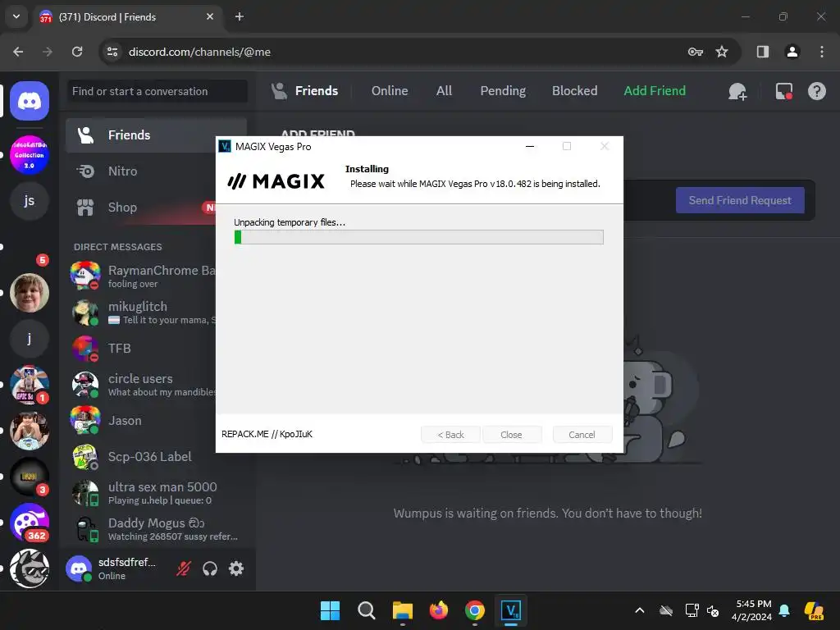840x630 pixels.
Task: Switch to the All friends tab
Action: click(444, 91)
